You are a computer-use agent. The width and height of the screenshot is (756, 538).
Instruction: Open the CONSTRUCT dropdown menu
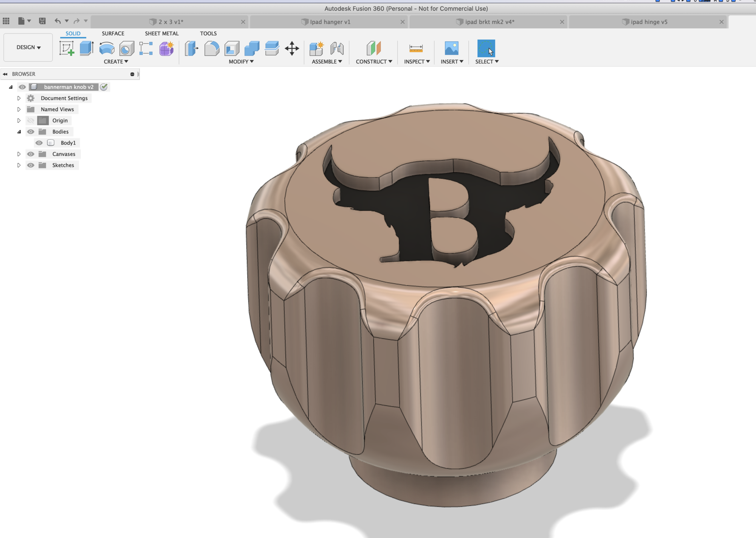click(x=374, y=61)
